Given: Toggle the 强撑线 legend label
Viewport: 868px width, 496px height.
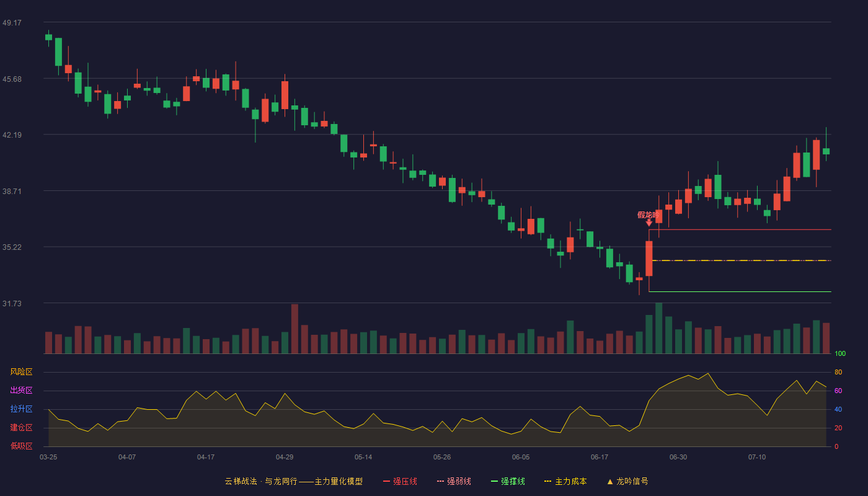Looking at the screenshot, I should (513, 481).
